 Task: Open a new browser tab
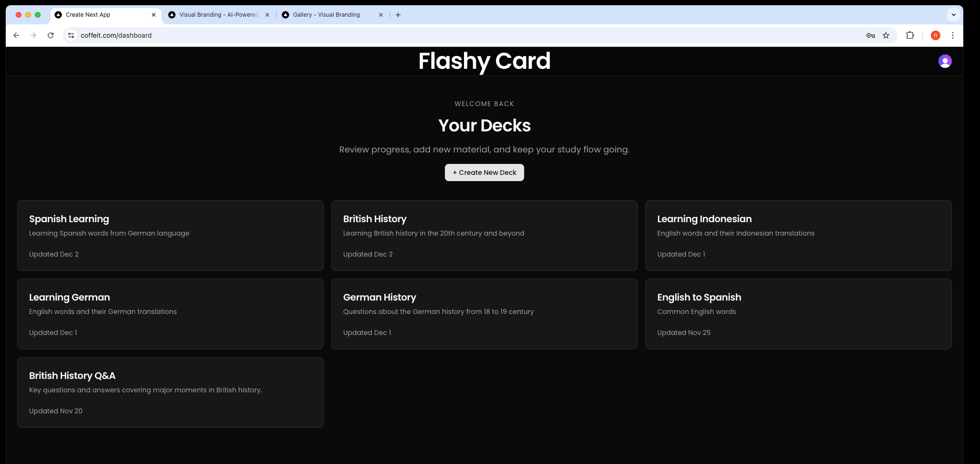tap(398, 15)
